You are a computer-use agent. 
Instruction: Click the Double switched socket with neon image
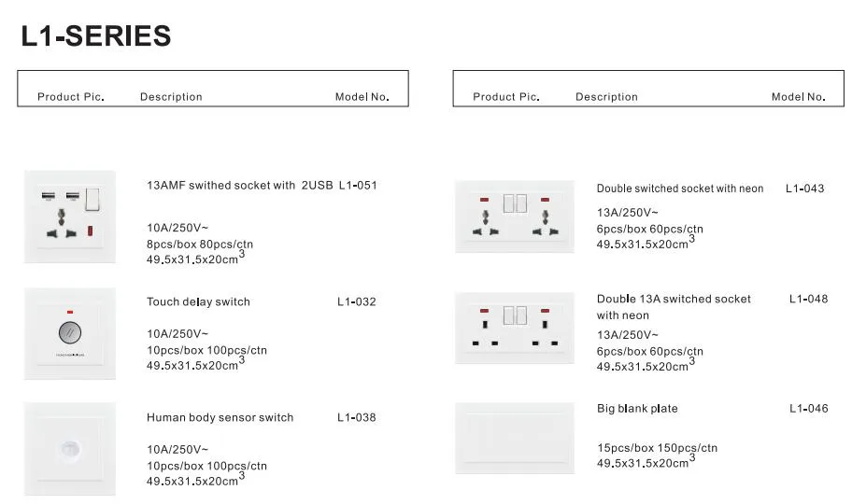[515, 217]
